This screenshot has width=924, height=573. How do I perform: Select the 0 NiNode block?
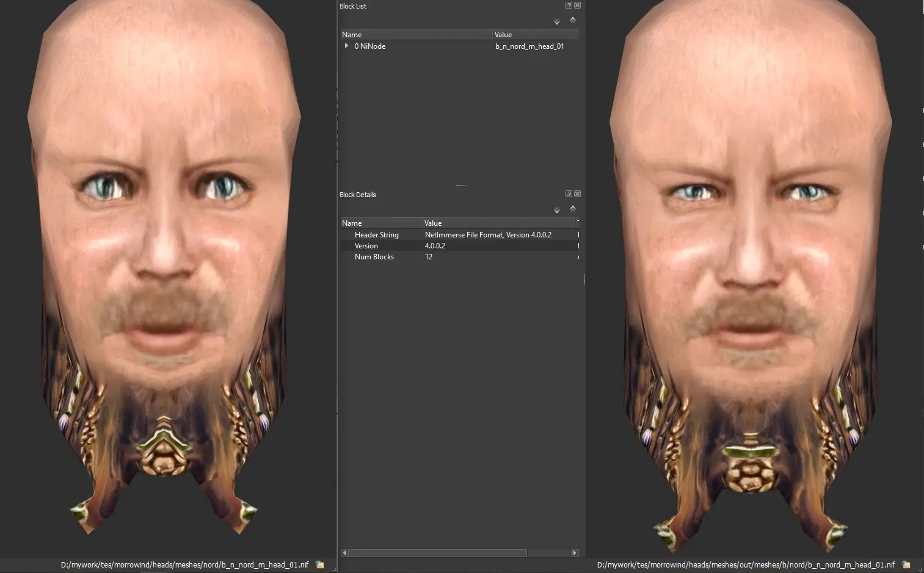[x=370, y=46]
